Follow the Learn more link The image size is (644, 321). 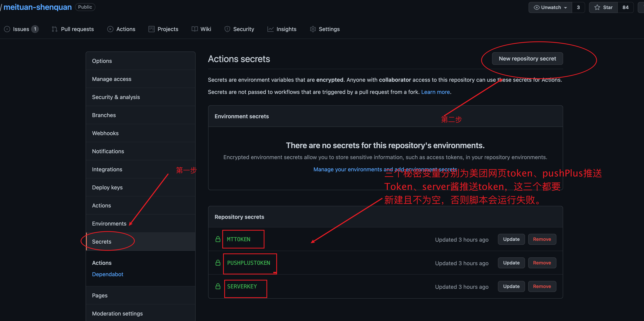(x=435, y=92)
